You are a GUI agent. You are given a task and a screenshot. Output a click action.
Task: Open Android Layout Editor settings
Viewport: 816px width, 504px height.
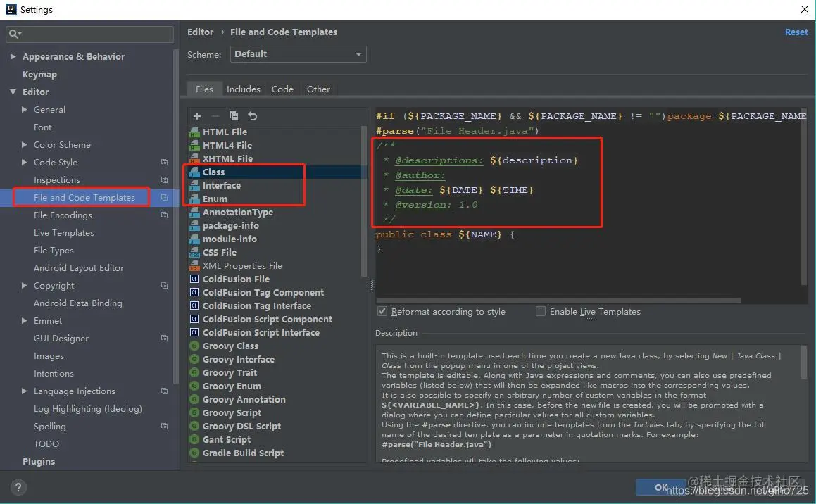click(x=79, y=268)
